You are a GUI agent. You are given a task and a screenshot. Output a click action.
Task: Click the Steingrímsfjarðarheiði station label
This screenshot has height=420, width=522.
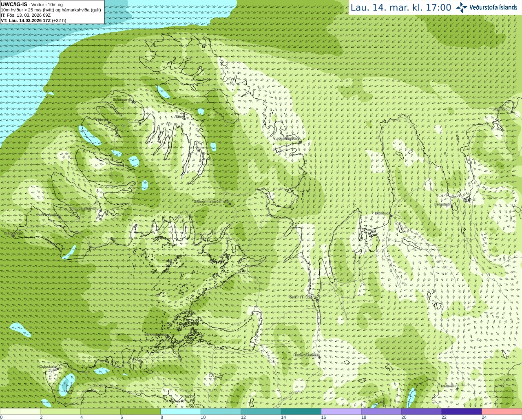pos(212,201)
